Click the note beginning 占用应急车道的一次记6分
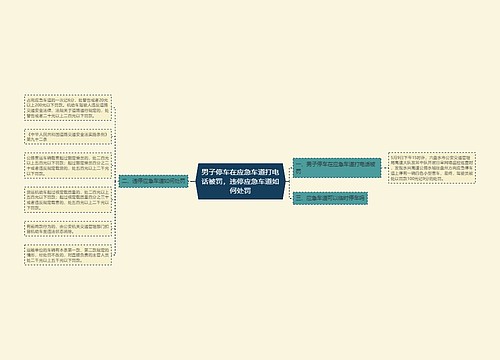The height and width of the screenshot is (360, 500). click(68, 108)
